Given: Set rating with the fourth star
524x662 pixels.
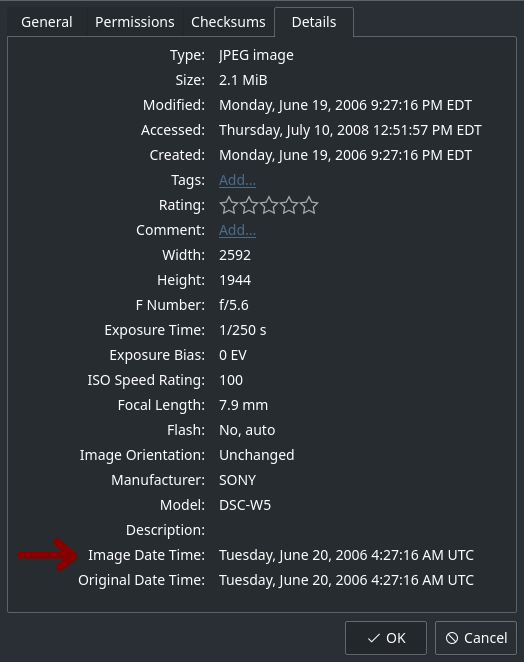Looking at the screenshot, I should pyautogui.click(x=289, y=205).
